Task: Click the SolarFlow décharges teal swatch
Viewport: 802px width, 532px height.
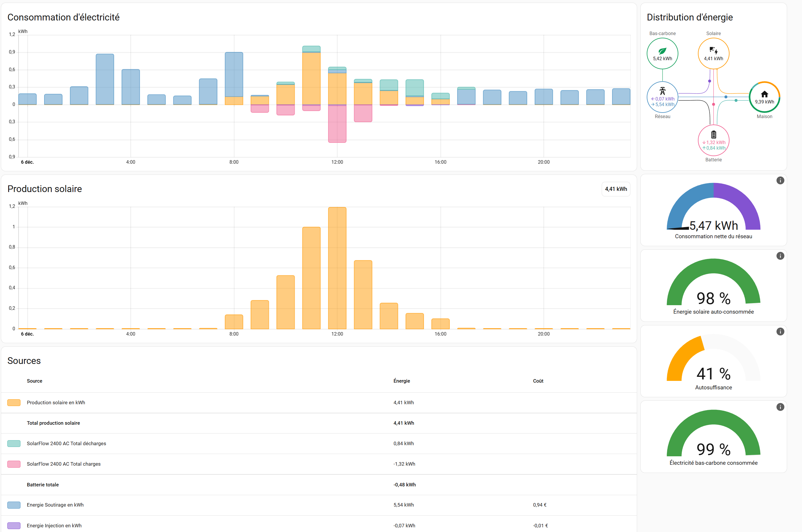Action: click(x=14, y=443)
